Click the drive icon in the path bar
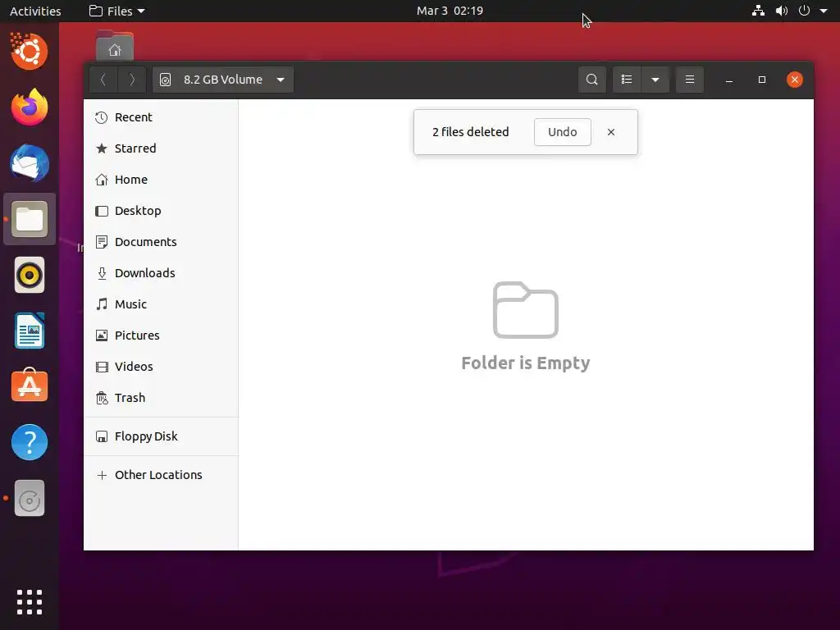Image resolution: width=840 pixels, height=630 pixels. click(166, 80)
